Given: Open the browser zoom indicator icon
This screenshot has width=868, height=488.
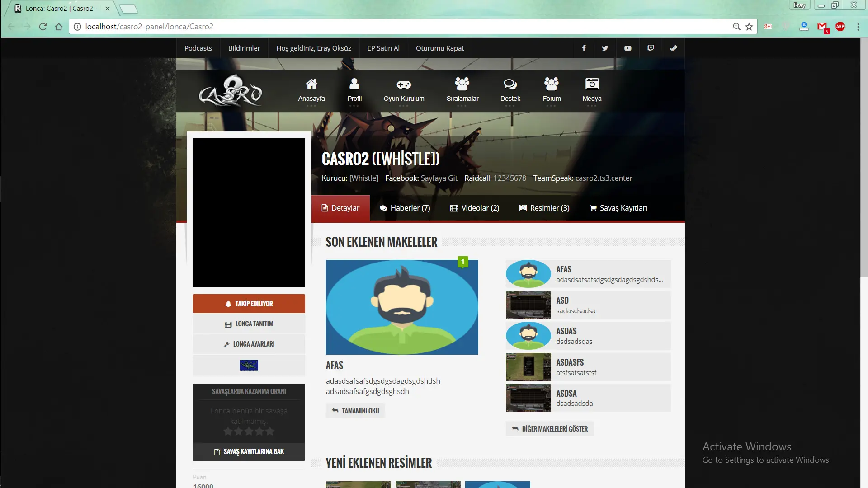Looking at the screenshot, I should click(736, 27).
